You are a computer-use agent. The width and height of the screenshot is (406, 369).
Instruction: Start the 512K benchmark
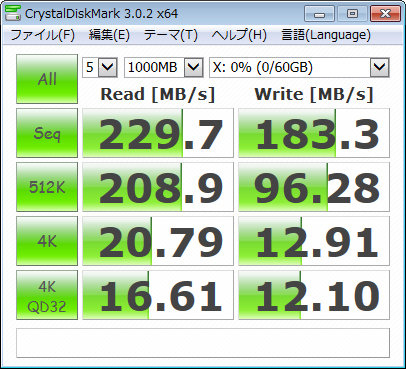(47, 187)
